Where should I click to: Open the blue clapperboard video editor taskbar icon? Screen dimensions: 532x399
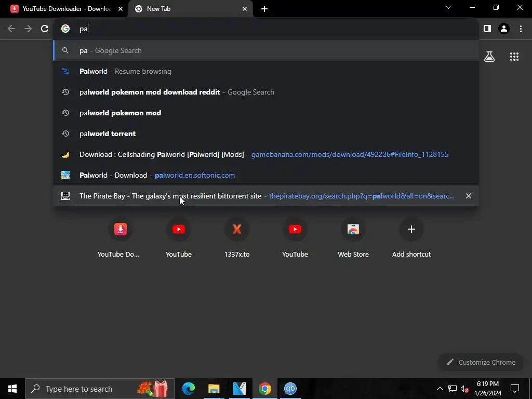(x=239, y=389)
